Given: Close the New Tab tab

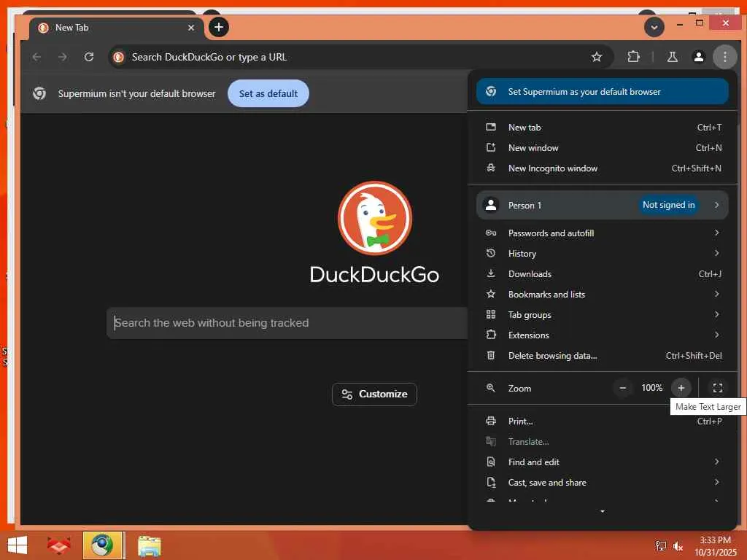Looking at the screenshot, I should [191, 28].
